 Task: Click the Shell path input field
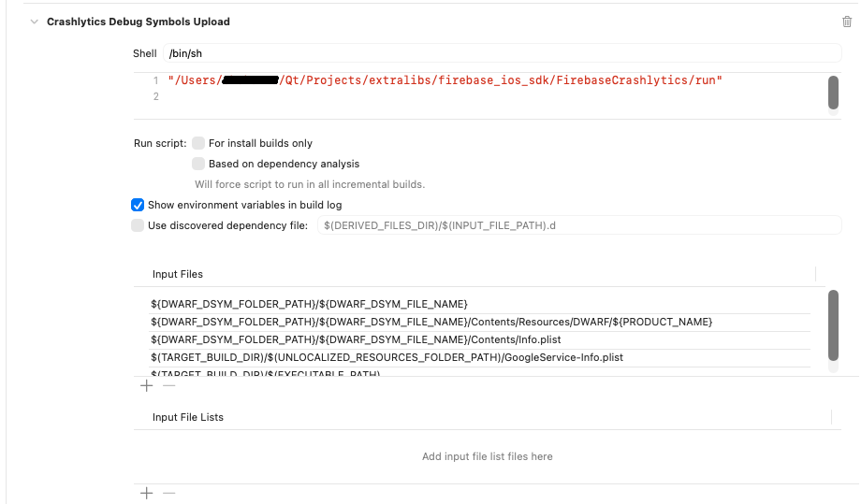pos(501,53)
